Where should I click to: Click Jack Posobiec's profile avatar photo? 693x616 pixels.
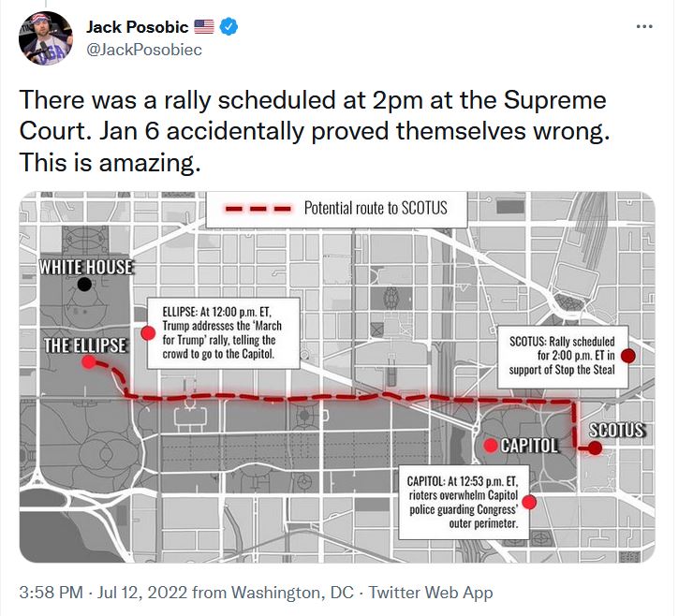click(x=46, y=38)
